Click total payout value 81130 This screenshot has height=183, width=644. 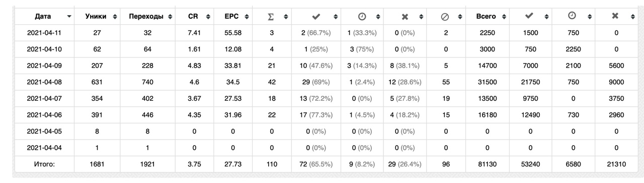[488, 164]
